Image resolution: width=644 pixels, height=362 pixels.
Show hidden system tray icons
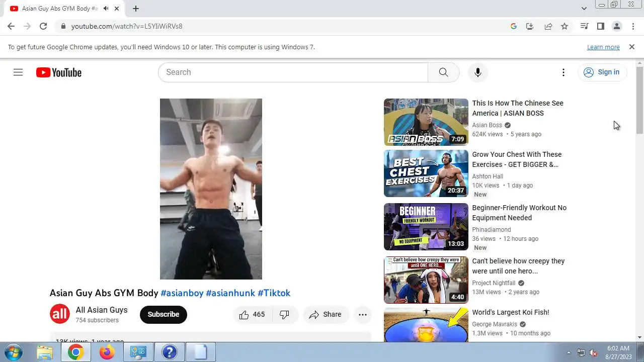click(x=569, y=352)
